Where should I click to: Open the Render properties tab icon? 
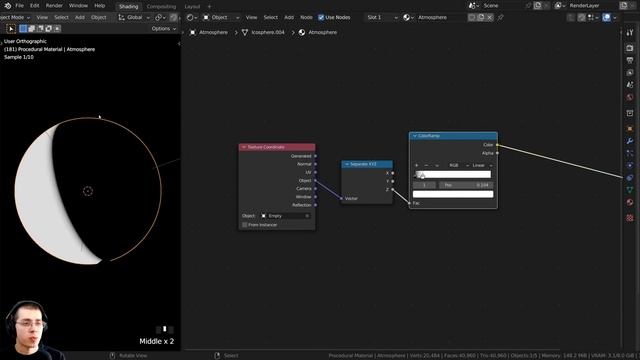click(630, 48)
